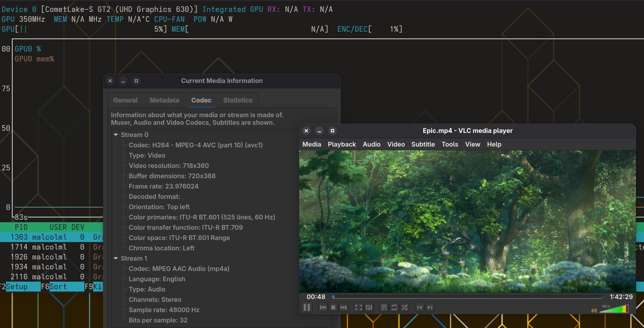The width and height of the screenshot is (644, 328).
Task: Collapse the Stream 1 tree node
Action: [x=116, y=258]
